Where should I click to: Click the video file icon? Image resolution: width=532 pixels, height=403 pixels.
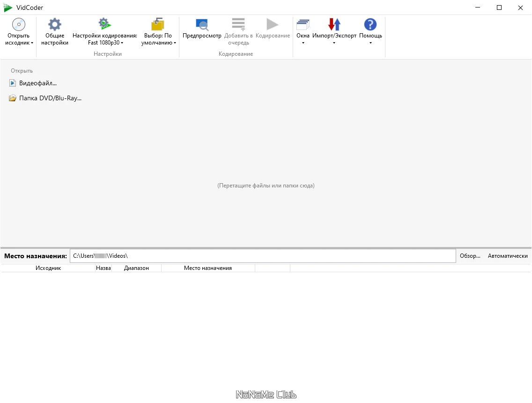(x=13, y=83)
